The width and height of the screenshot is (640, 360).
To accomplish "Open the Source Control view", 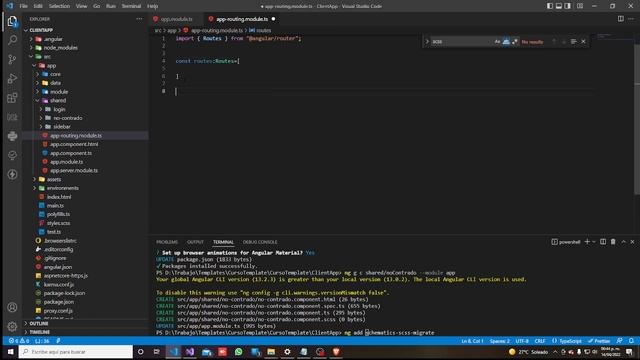I will (12, 60).
